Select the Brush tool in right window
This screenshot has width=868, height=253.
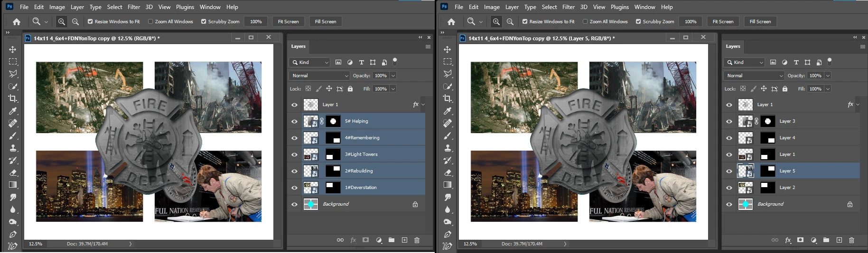[x=448, y=136]
